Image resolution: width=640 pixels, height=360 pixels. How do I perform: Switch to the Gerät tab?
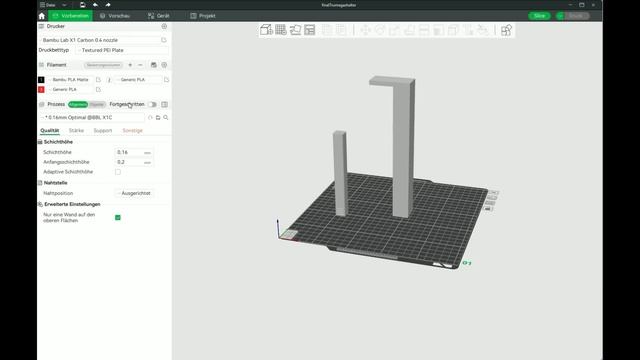pyautogui.click(x=159, y=16)
